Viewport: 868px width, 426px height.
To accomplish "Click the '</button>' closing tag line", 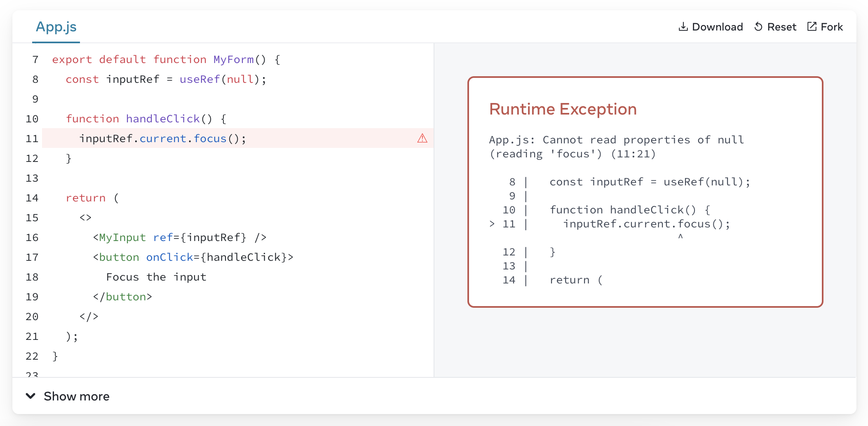I will [x=122, y=297].
